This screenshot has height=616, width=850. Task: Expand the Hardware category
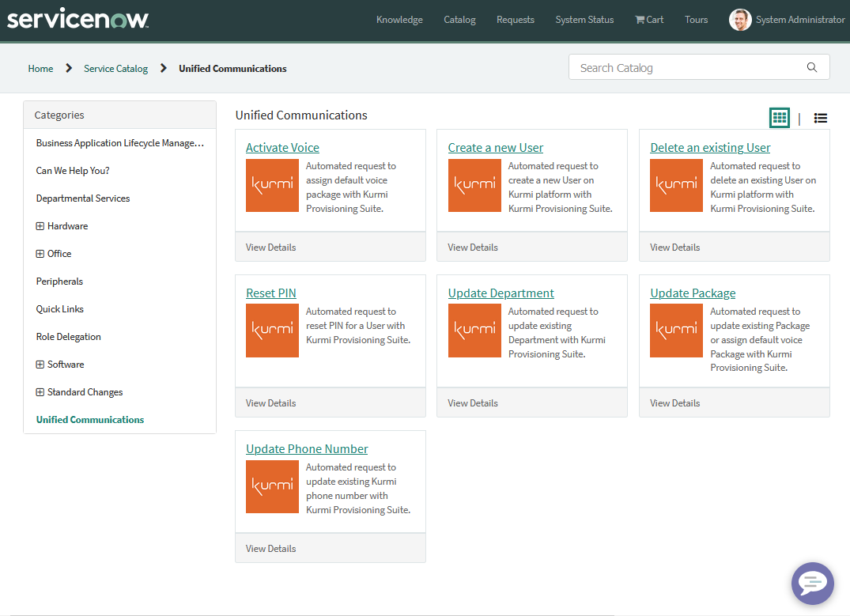[40, 226]
